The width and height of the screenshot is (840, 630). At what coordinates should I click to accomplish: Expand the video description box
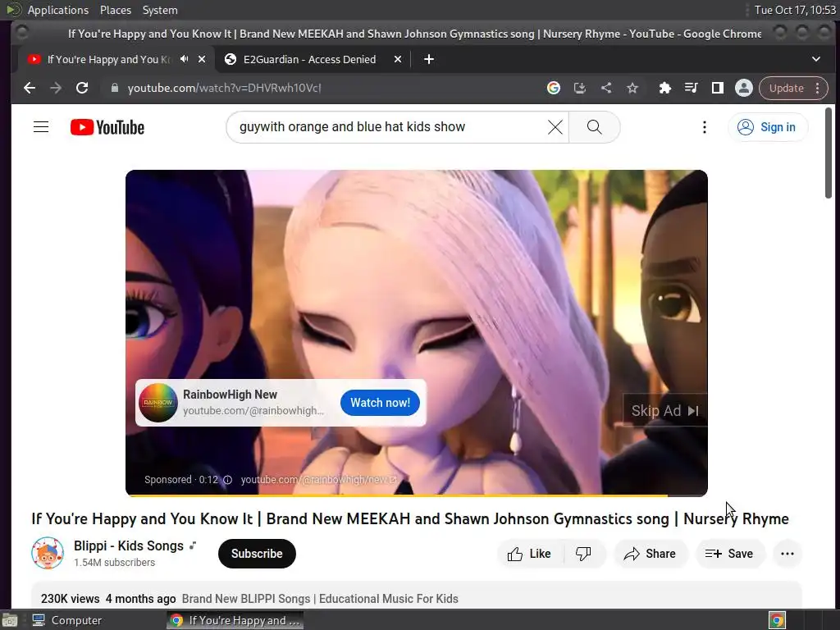click(416, 596)
